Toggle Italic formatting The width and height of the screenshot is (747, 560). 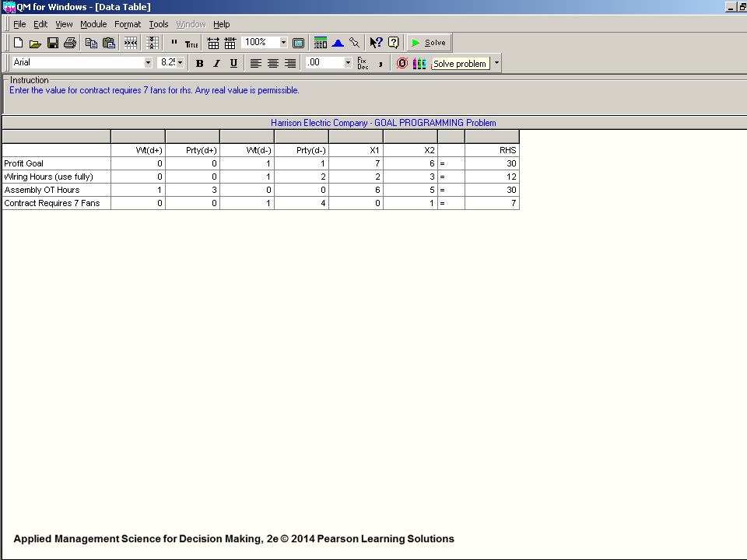217,63
